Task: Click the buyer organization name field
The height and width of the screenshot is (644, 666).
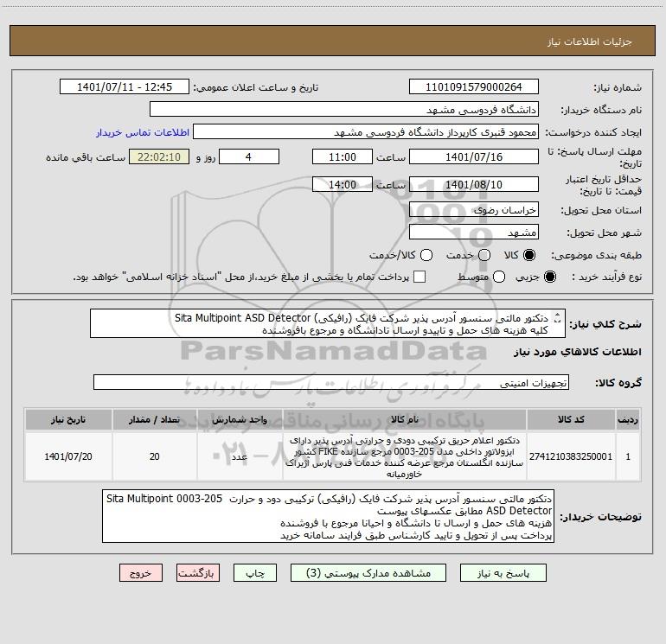Action: pyautogui.click(x=344, y=109)
